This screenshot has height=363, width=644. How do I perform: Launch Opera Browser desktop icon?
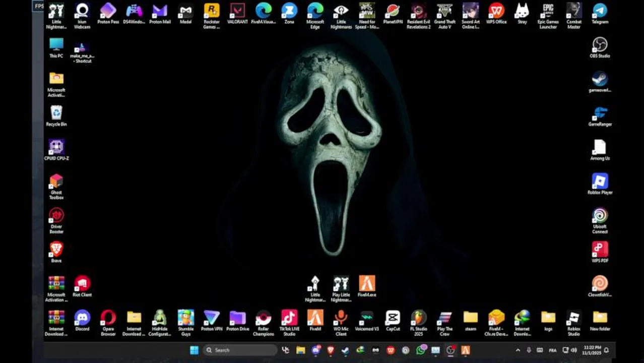point(108,323)
